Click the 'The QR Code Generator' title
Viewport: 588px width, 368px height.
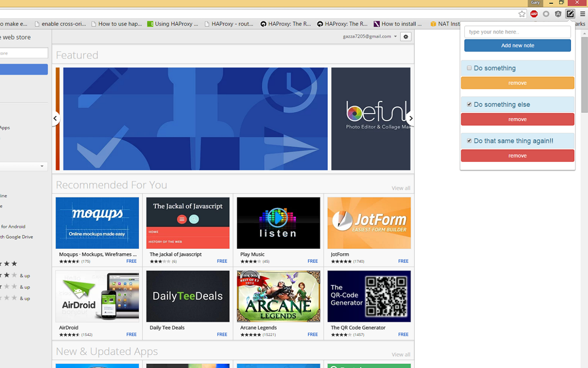[358, 328]
